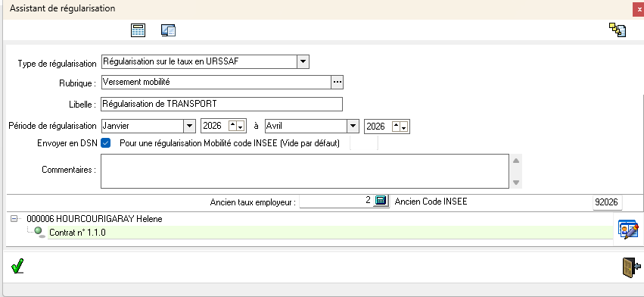Click the Ancien taux employeur value field
This screenshot has width=644, height=297.
336,201
